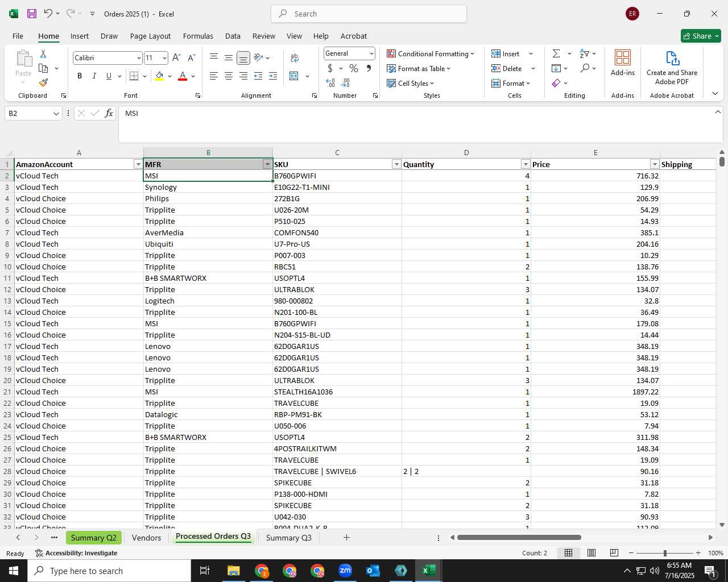
Task: Switch to the Summary Q2 sheet tab
Action: (94, 538)
